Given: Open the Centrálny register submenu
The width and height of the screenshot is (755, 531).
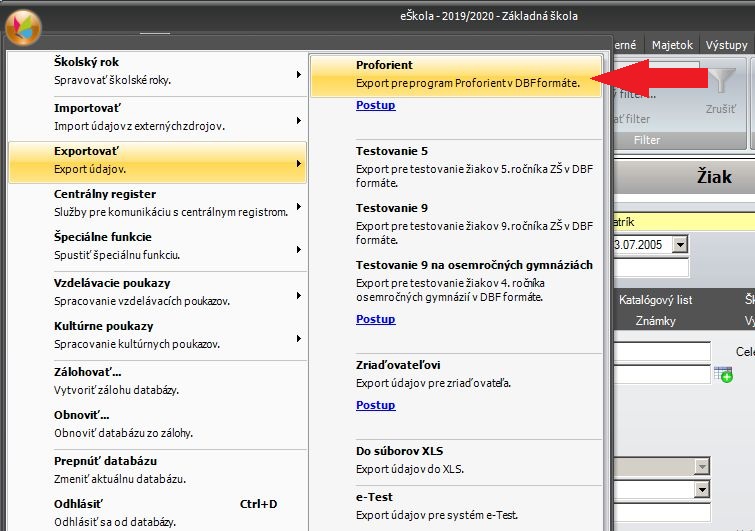Looking at the screenshot, I should pyautogui.click(x=156, y=202).
